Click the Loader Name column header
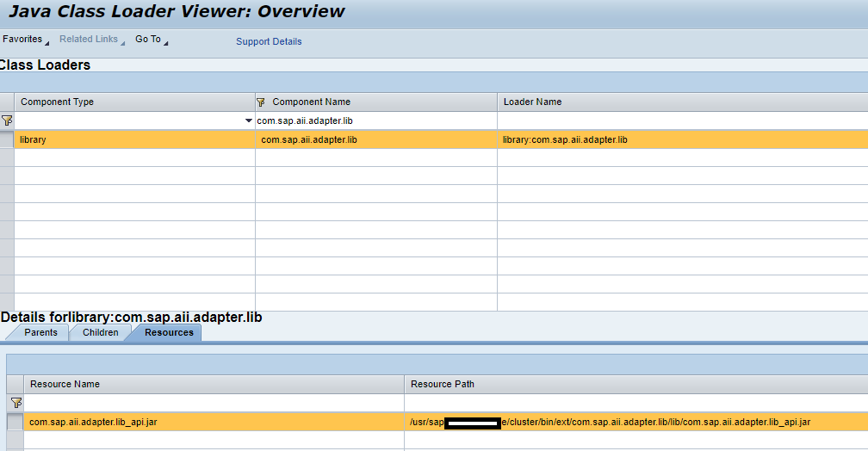The width and height of the screenshot is (868, 451). pos(532,102)
